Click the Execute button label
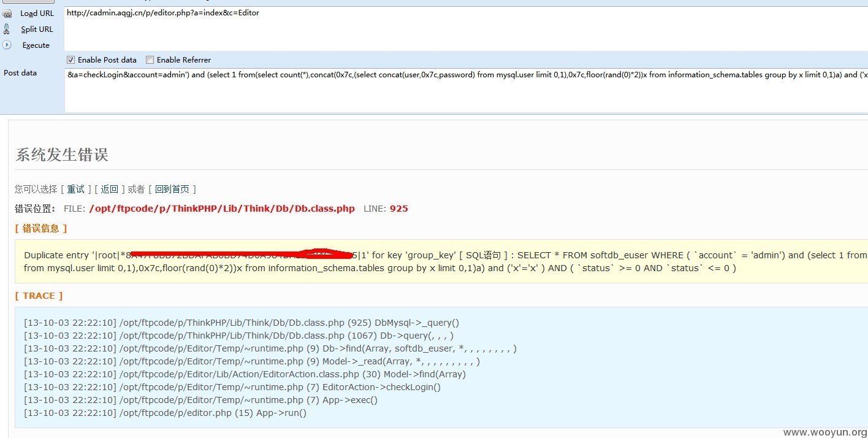 pyautogui.click(x=36, y=45)
